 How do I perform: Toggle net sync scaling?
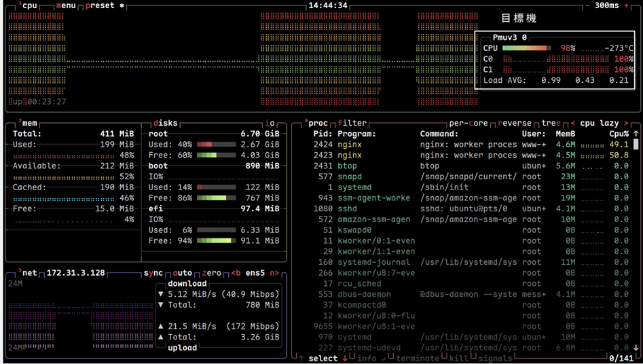coord(153,273)
